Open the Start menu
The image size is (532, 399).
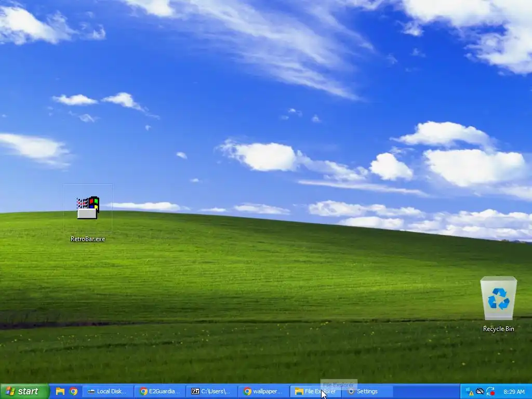[24, 391]
